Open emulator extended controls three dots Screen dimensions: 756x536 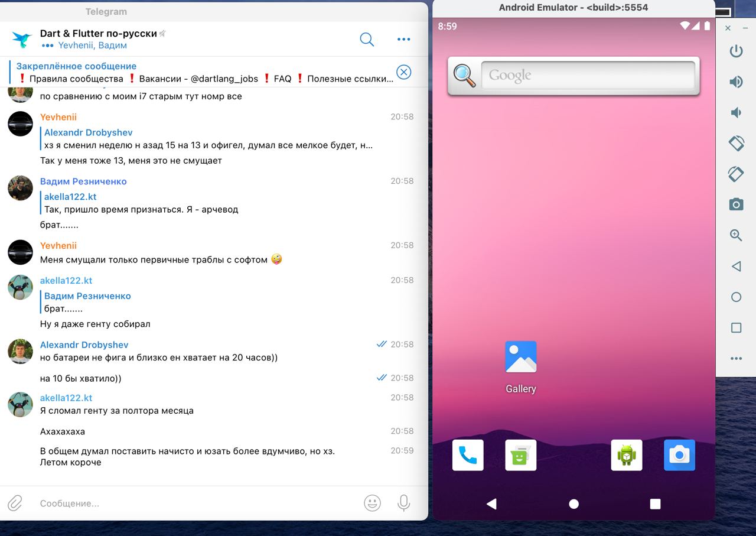(x=736, y=359)
